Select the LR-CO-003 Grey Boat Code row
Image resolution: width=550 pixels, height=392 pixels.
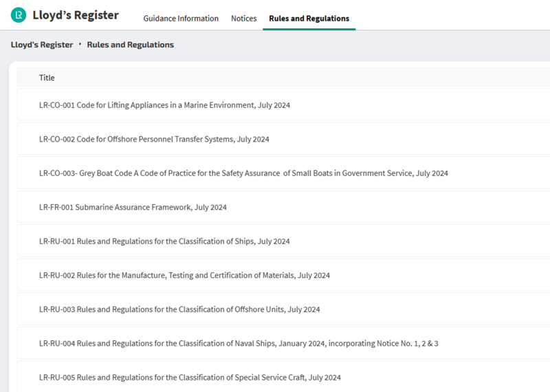(x=243, y=173)
